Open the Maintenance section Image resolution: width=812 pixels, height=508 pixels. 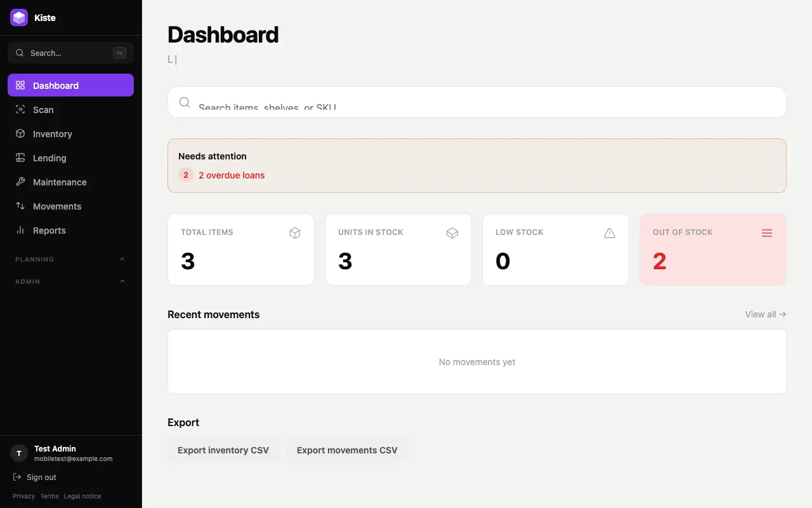click(x=70, y=182)
